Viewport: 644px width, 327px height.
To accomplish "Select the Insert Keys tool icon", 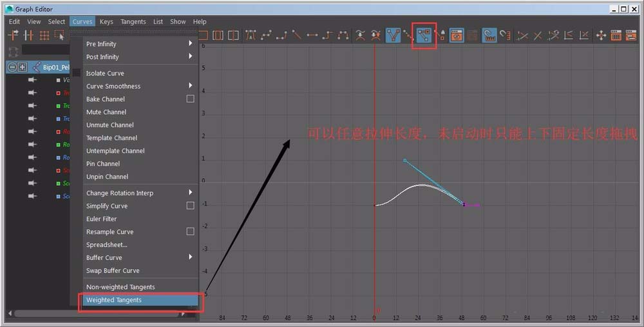I will click(x=28, y=35).
